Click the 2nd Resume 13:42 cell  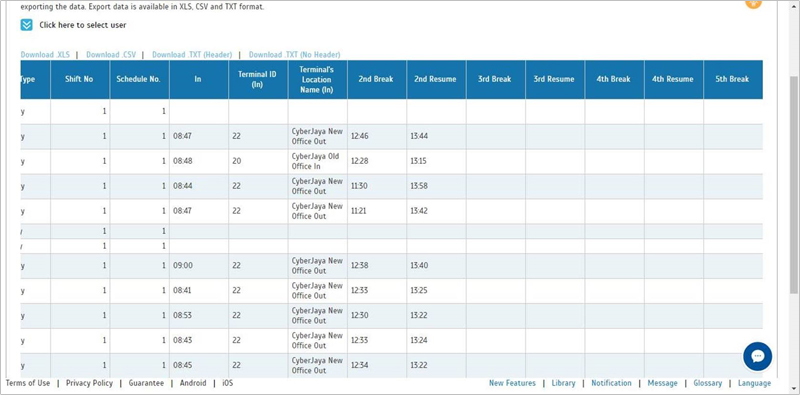[436, 211]
